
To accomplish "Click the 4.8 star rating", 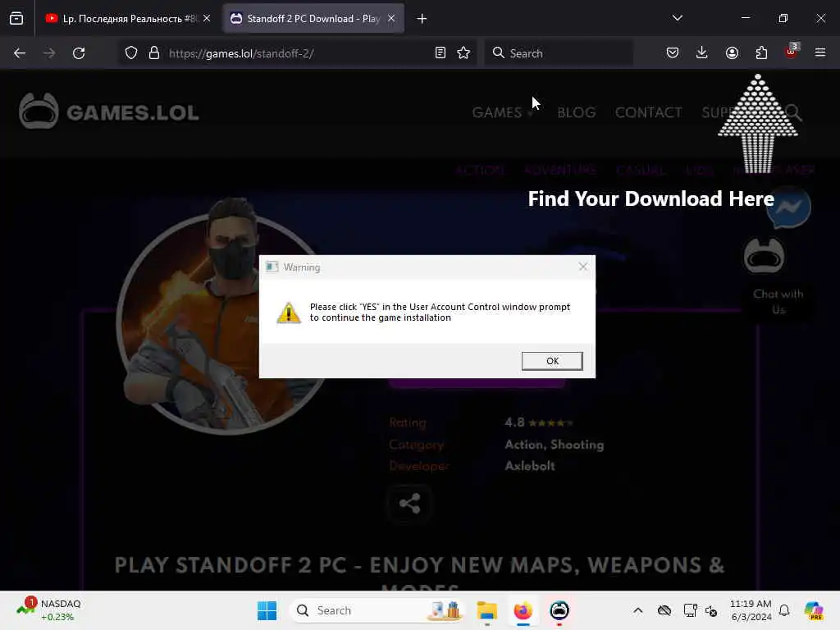I will coord(539,422).
